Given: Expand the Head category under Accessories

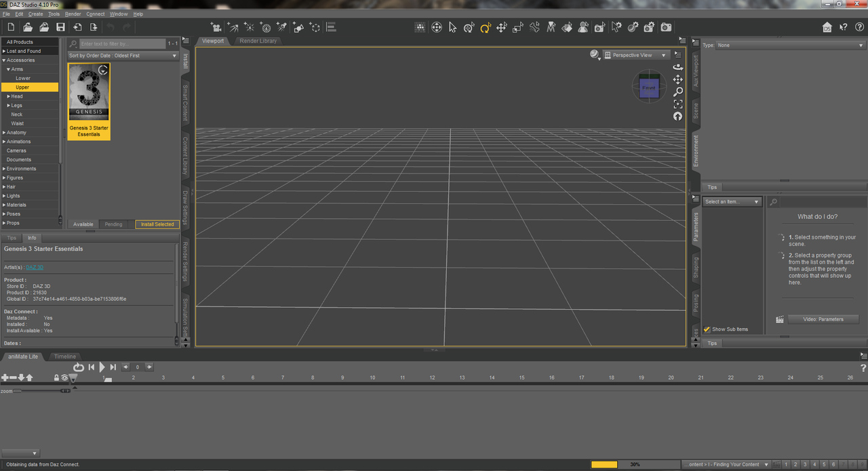Looking at the screenshot, I should point(9,96).
